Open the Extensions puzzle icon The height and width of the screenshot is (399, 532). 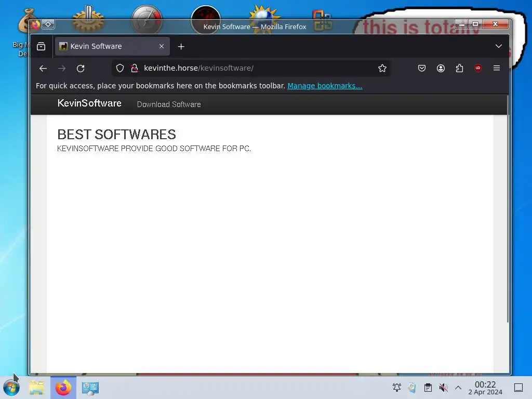[x=459, y=68]
